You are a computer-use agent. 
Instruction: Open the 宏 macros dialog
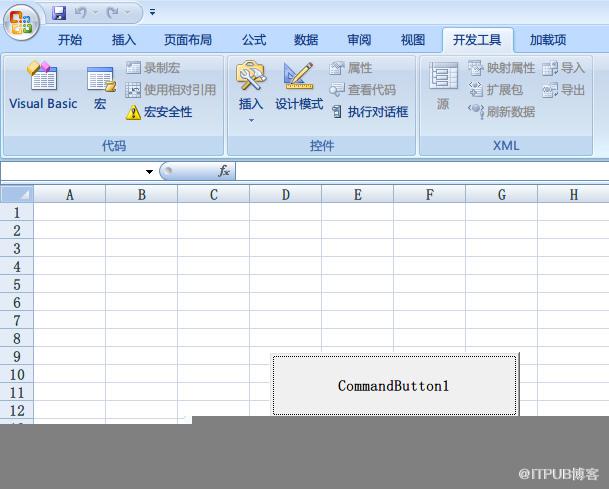click(x=100, y=87)
